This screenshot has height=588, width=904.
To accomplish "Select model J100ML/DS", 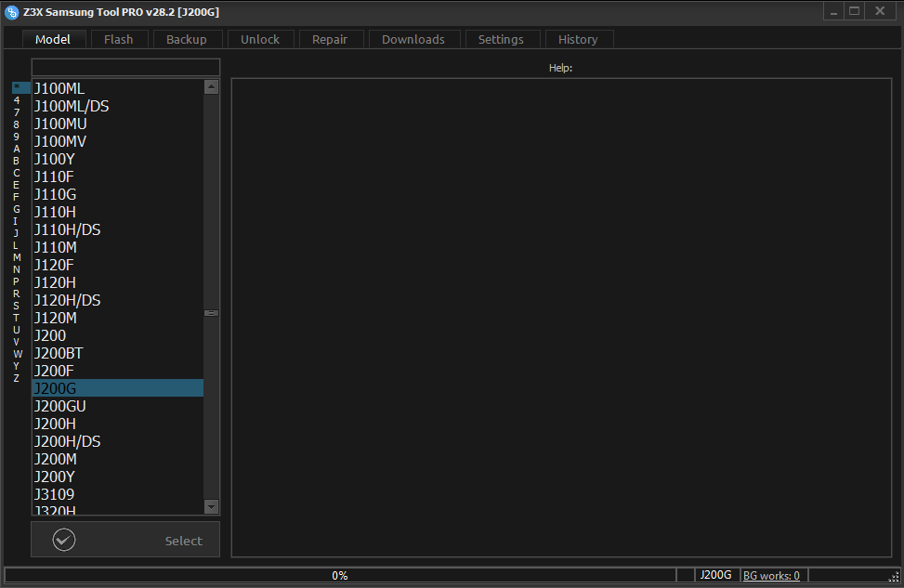I will pyautogui.click(x=118, y=106).
